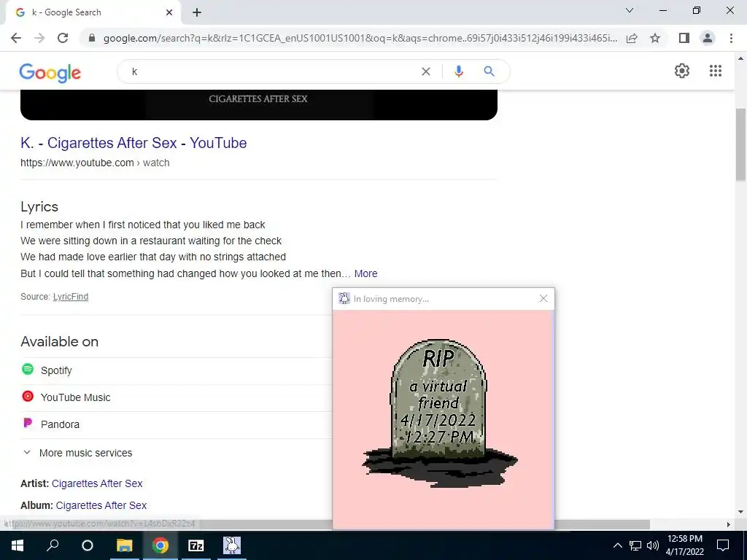Open the volume control in tray
The image size is (747, 560).
click(x=653, y=545)
